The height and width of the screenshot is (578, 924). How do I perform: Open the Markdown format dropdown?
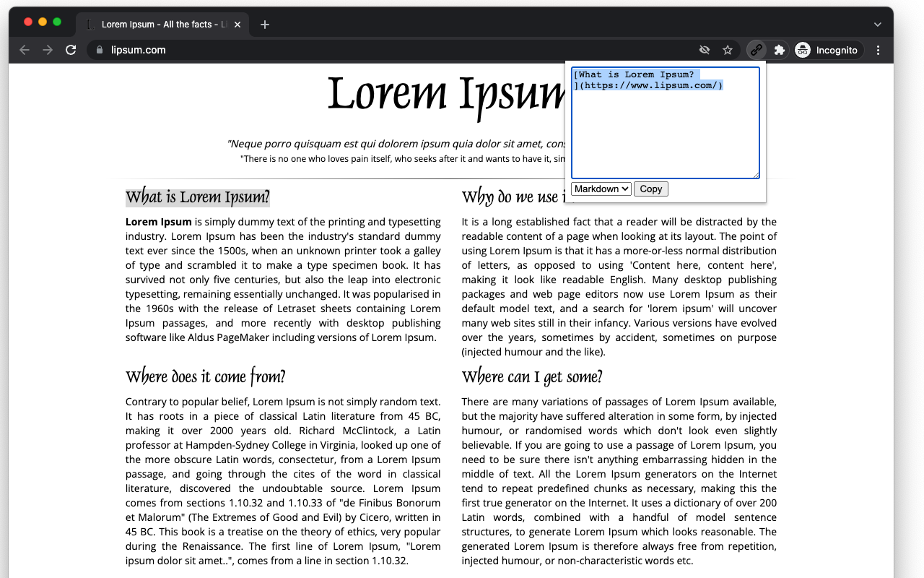tap(601, 189)
